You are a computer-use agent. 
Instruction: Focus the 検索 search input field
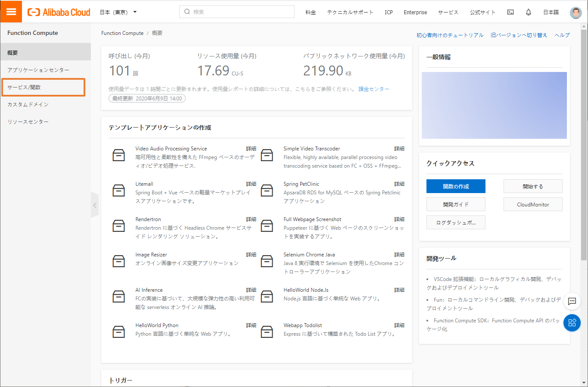tap(237, 12)
